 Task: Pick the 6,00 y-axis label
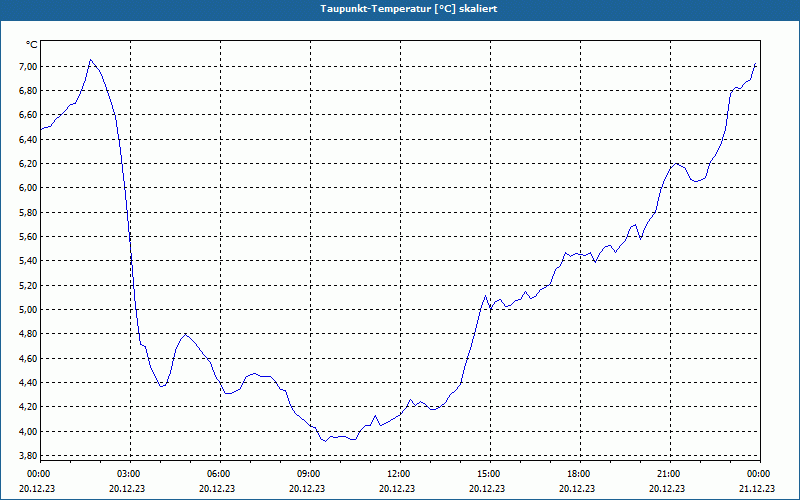point(27,188)
